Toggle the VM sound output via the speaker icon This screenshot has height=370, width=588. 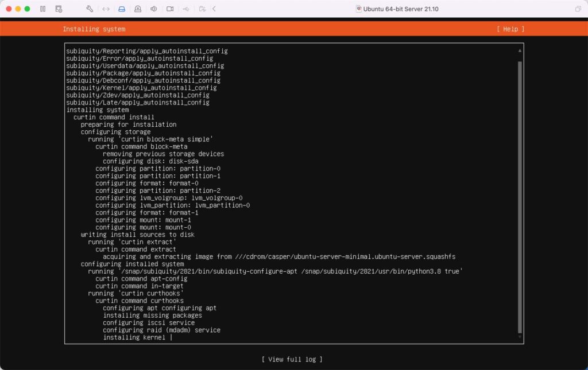coord(153,9)
